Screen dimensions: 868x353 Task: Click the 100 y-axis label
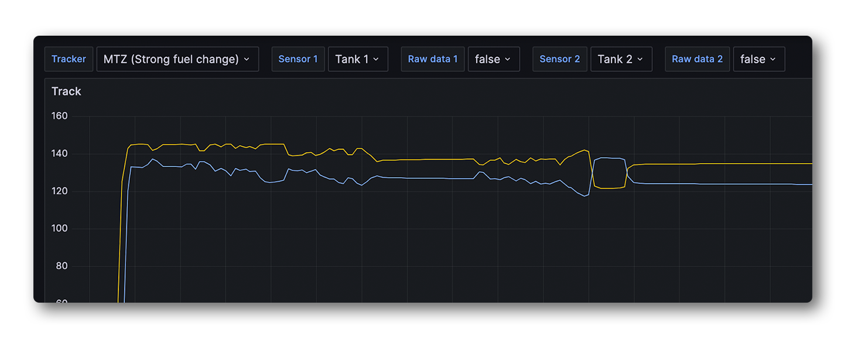[60, 228]
